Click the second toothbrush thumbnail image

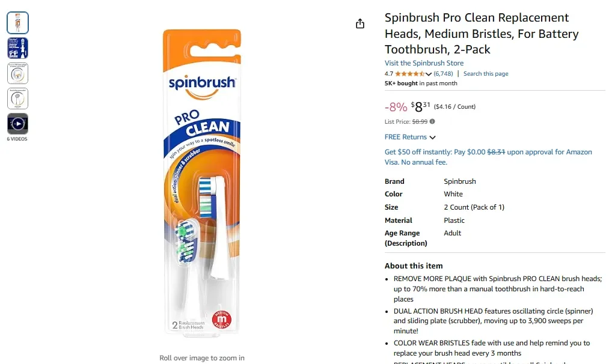pos(17,47)
